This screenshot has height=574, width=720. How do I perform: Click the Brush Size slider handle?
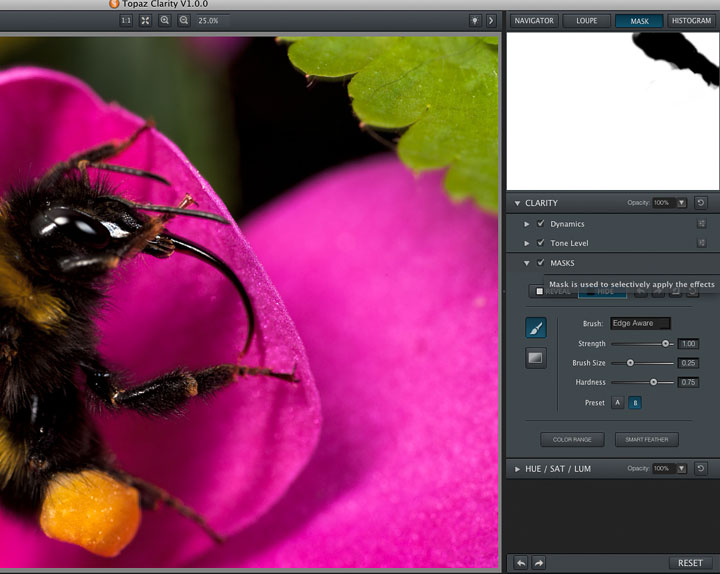[x=630, y=363]
